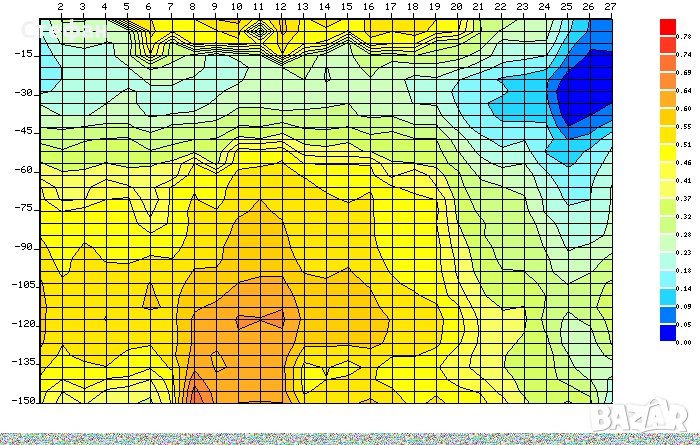Click the small triangular contour near column 6
The height and width of the screenshot is (445, 700).
click(150, 295)
